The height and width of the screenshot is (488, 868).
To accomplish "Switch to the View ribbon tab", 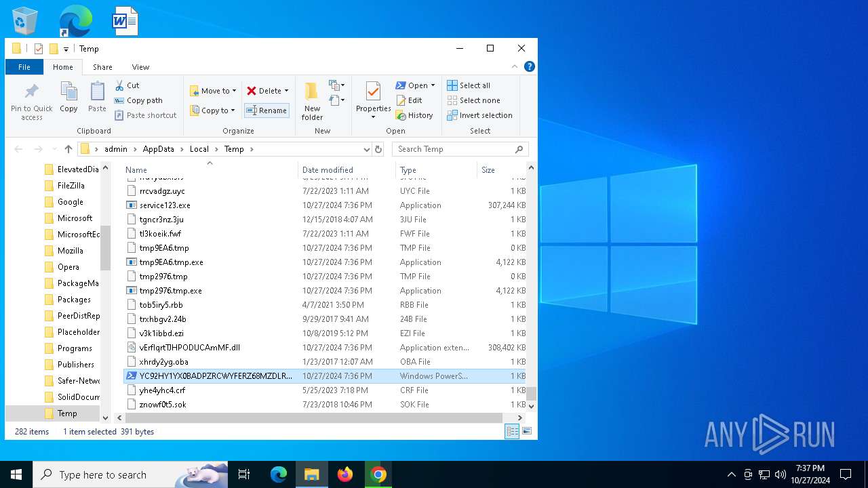I will click(140, 67).
